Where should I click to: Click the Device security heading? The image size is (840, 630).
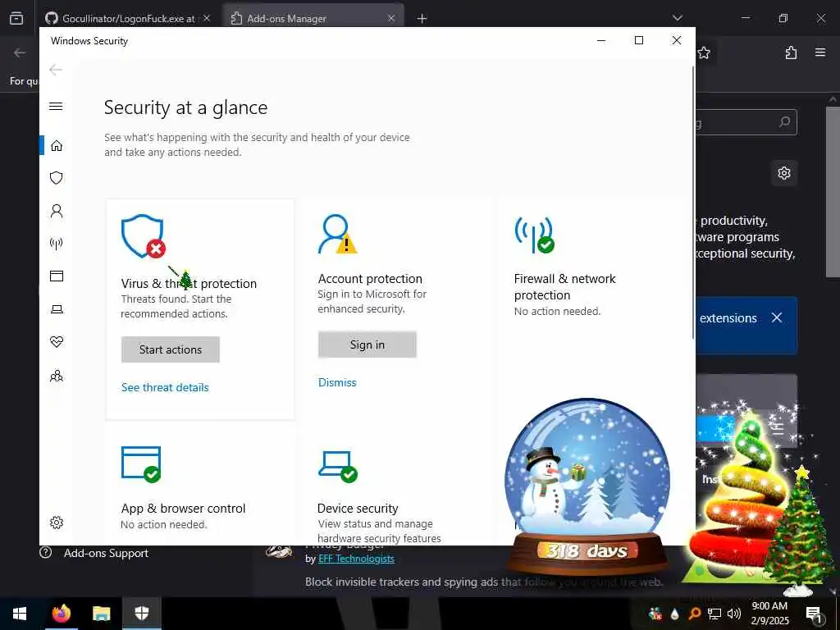(358, 509)
